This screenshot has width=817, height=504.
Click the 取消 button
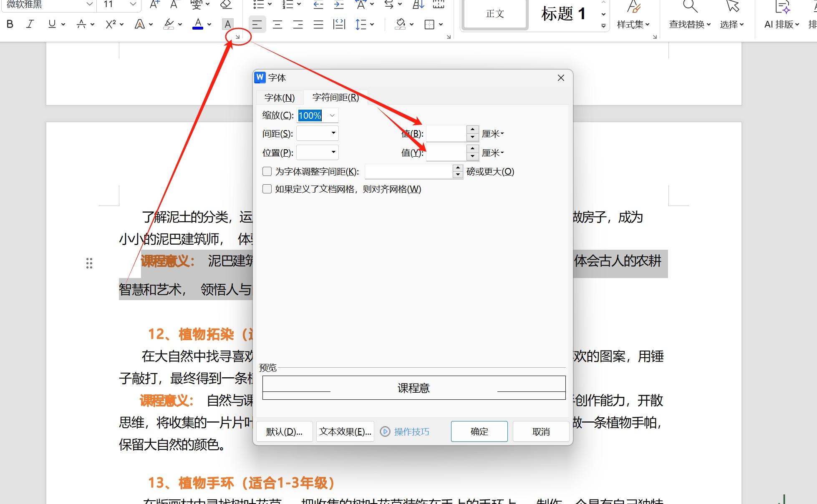pyautogui.click(x=541, y=431)
